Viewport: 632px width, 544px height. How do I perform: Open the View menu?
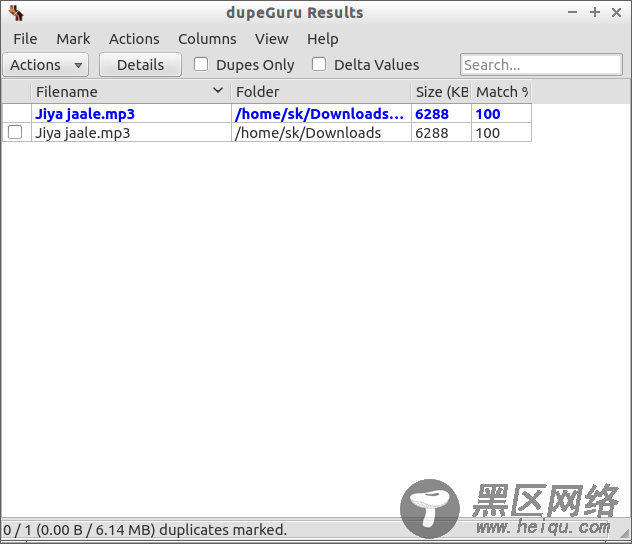click(272, 39)
